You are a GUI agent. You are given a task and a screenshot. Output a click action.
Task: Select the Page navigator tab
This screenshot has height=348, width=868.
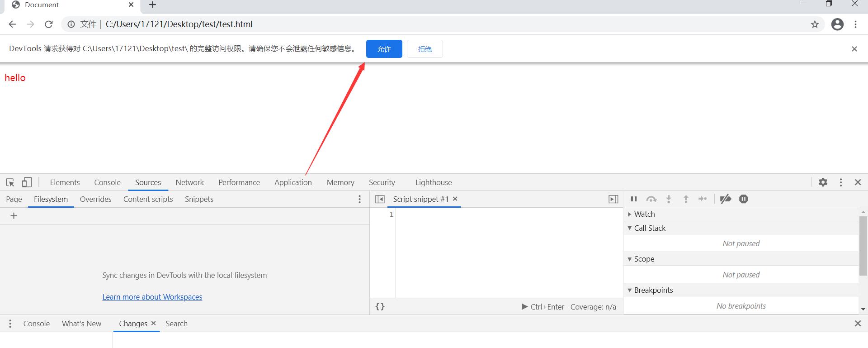tap(14, 199)
